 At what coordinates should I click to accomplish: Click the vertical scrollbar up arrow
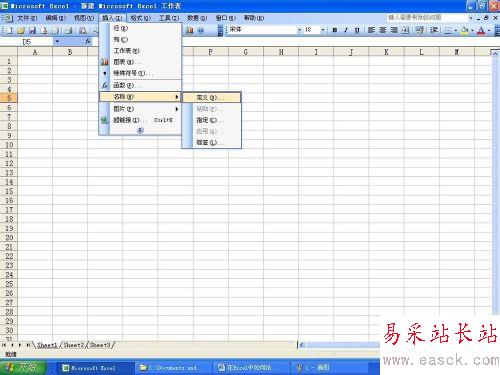496,53
